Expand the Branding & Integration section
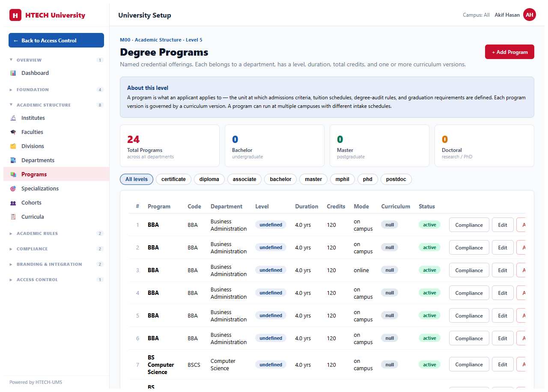This screenshot has height=392, width=548. coord(56,264)
